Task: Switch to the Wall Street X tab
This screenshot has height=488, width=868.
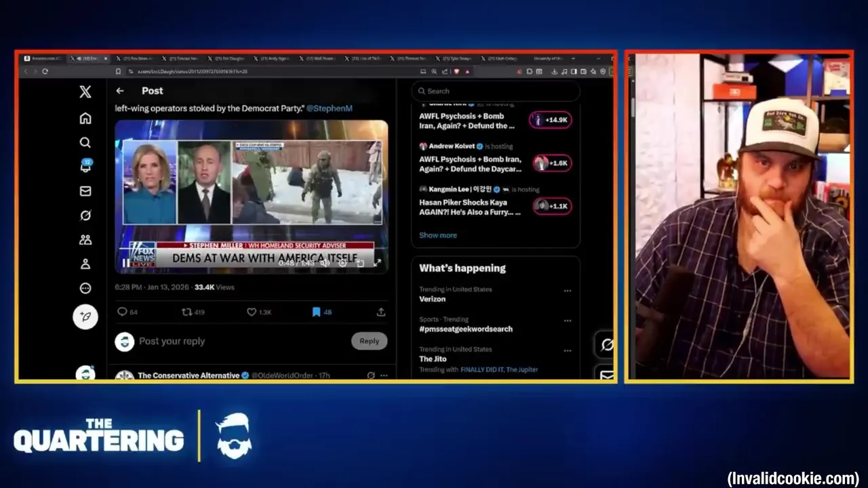Action: (x=317, y=59)
